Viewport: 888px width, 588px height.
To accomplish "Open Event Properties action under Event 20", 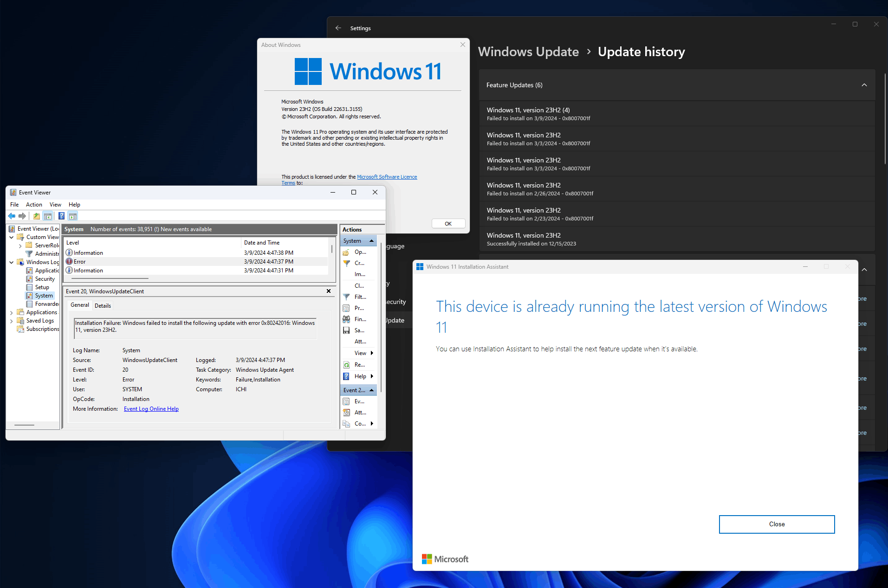I will pos(359,401).
